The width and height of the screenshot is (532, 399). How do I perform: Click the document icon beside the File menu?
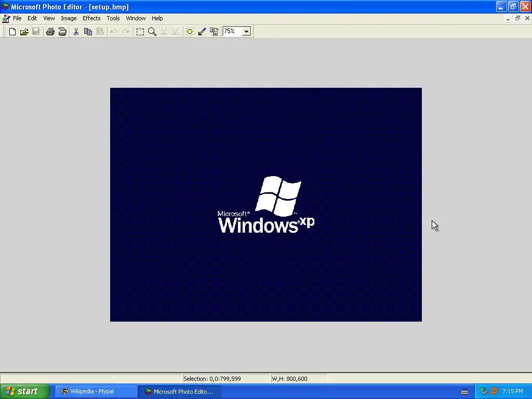[6, 18]
